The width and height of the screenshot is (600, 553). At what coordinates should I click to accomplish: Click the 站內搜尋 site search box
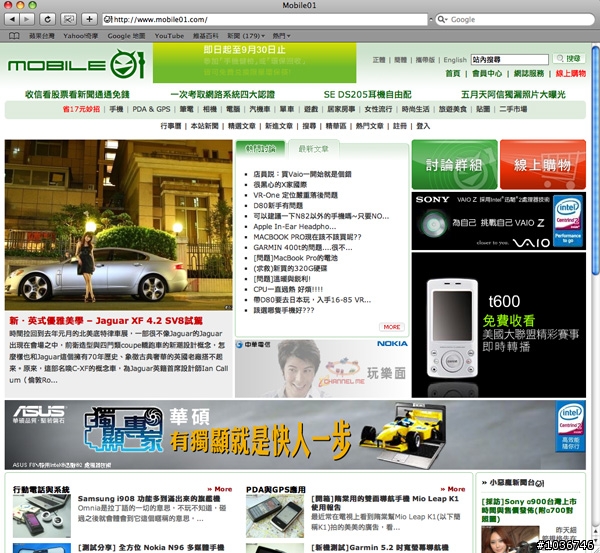509,59
